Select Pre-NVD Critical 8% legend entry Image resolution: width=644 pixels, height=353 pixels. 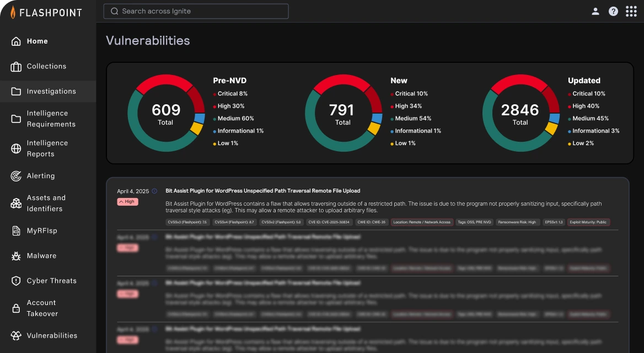[230, 94]
